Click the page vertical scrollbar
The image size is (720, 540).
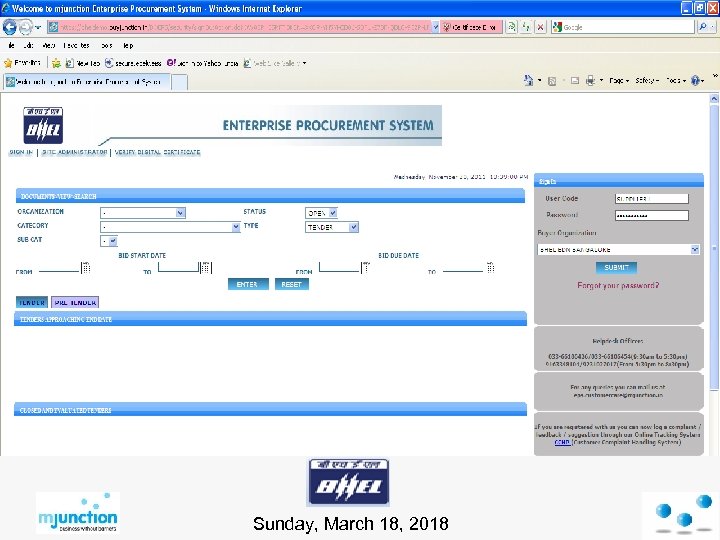pos(714,248)
